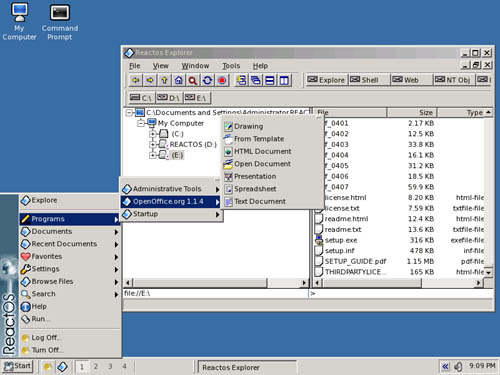This screenshot has width=500, height=375.
Task: Open Command Prompt desktop icon
Action: (60, 22)
